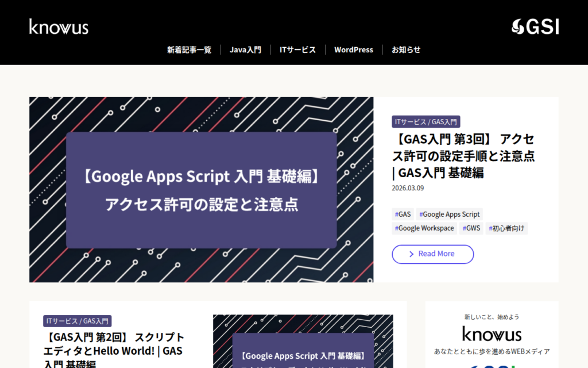588x368 pixels.
Task: Click the 新しいこと、始めよう sidebar text
Action: click(492, 317)
